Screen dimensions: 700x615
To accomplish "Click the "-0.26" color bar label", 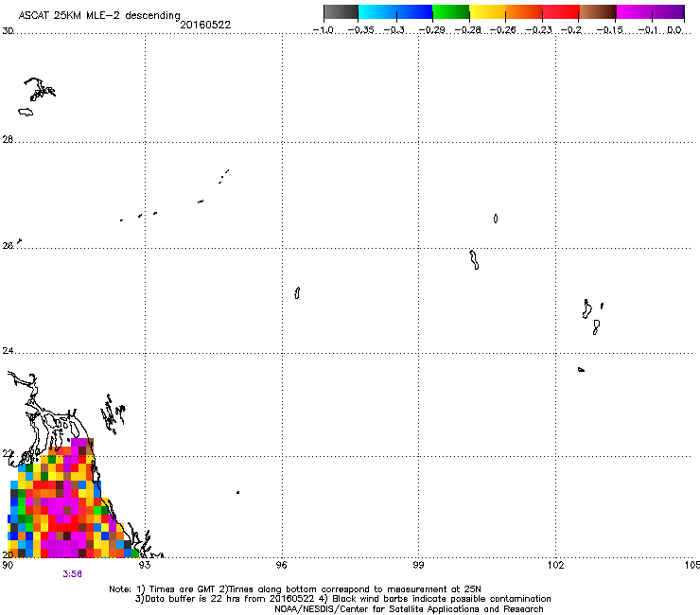I will point(503,30).
